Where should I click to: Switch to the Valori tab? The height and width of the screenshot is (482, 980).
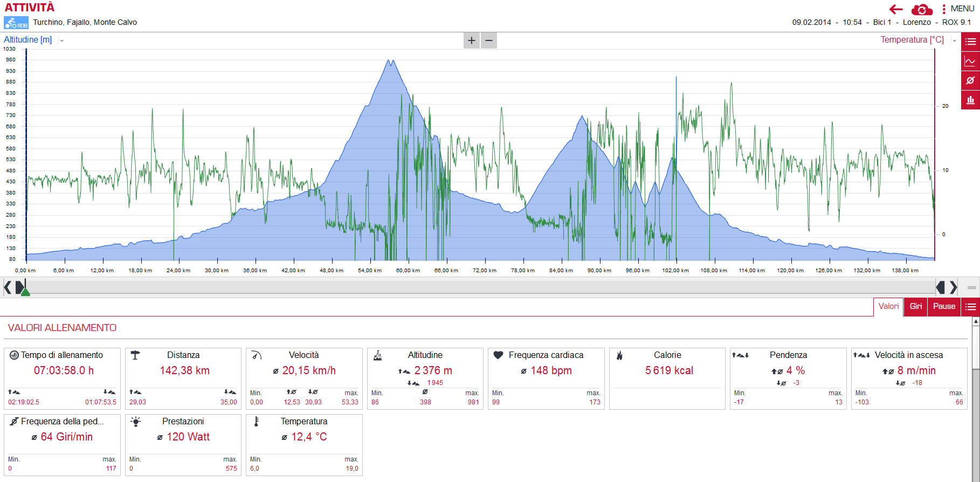click(x=888, y=306)
